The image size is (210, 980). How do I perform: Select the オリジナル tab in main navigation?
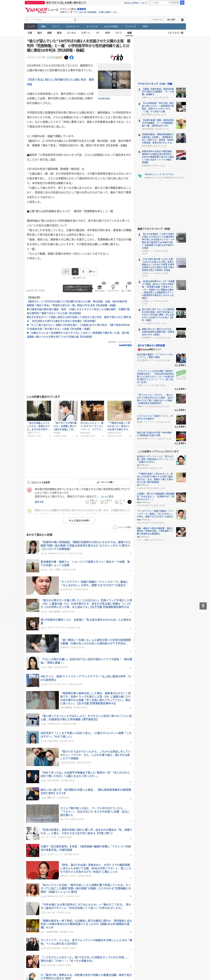coord(92,26)
